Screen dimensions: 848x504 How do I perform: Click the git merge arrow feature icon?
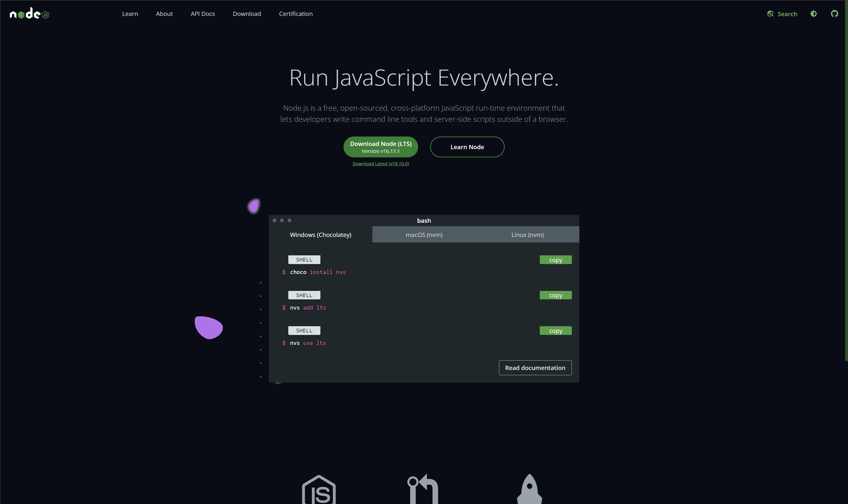tap(423, 489)
